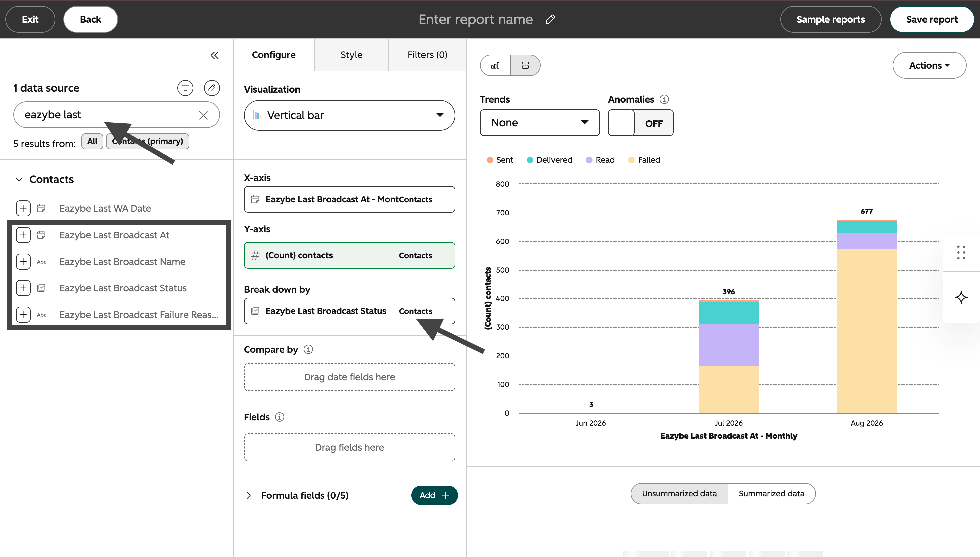Click the Aug 2026 Failed bar segment

pos(867,331)
